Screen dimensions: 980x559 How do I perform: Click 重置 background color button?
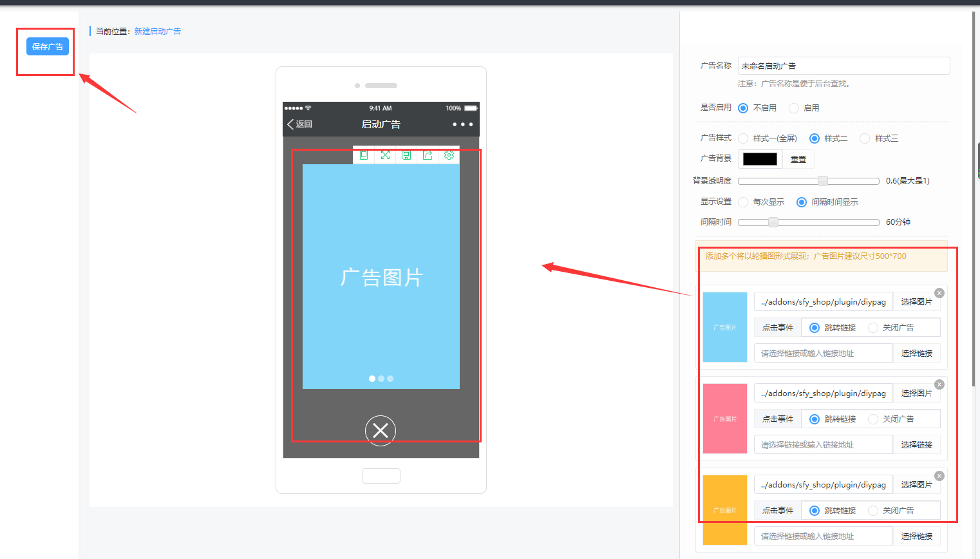(798, 159)
